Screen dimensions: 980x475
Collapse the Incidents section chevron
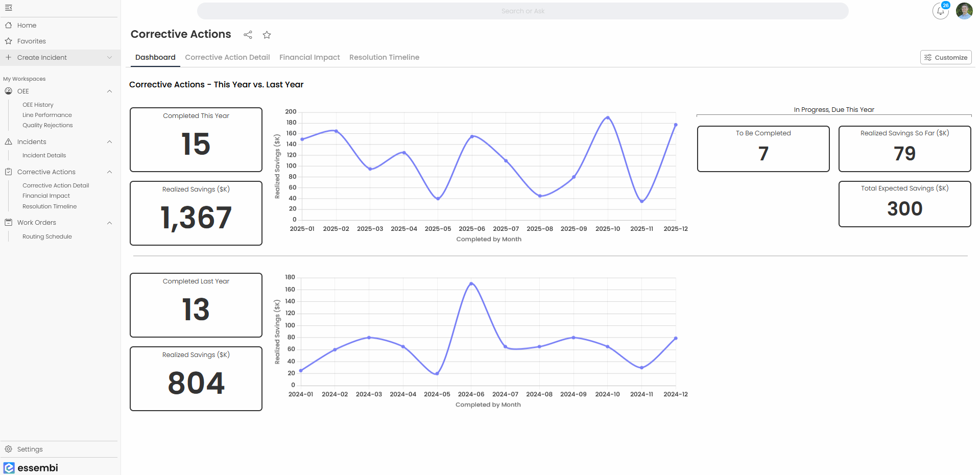(x=109, y=142)
